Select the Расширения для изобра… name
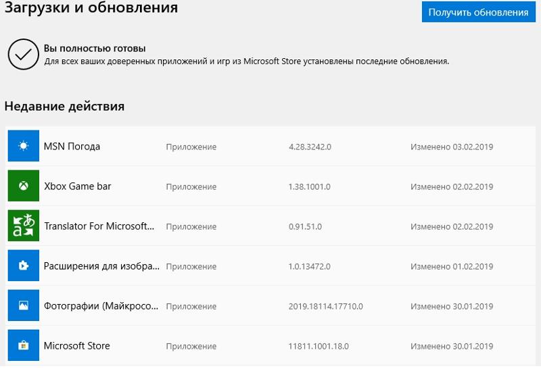Viewport: 541px width, 392px height. click(x=102, y=266)
